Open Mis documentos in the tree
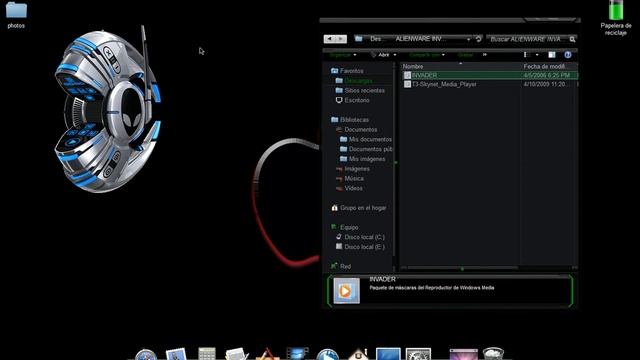The width and height of the screenshot is (640, 360). click(x=366, y=139)
